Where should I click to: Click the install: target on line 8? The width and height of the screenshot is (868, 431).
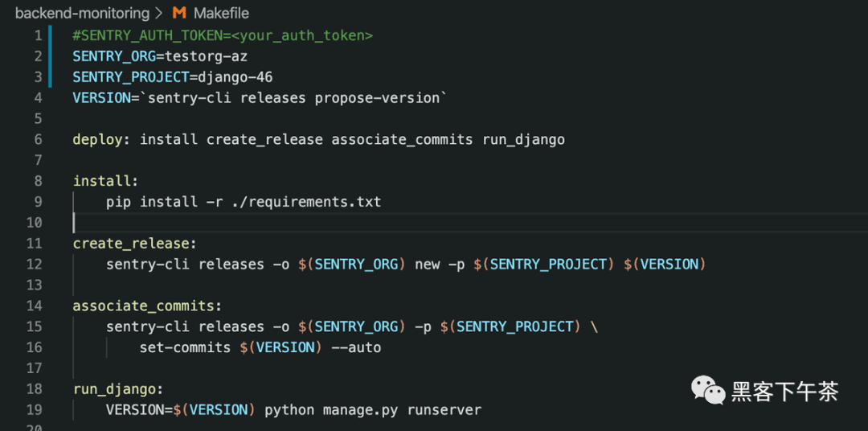(106, 181)
